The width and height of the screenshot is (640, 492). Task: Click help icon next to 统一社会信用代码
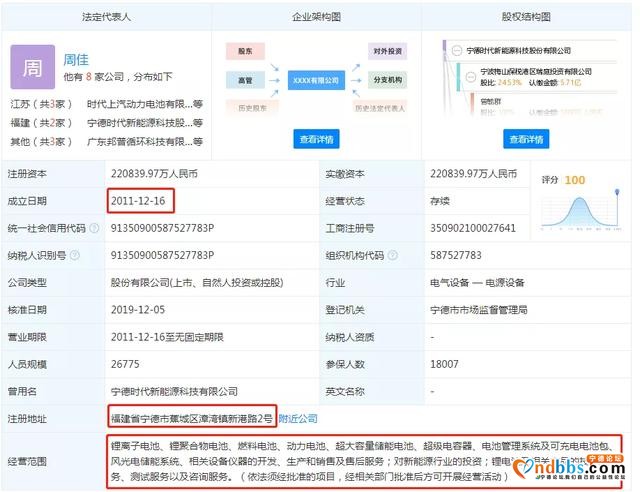[94, 228]
